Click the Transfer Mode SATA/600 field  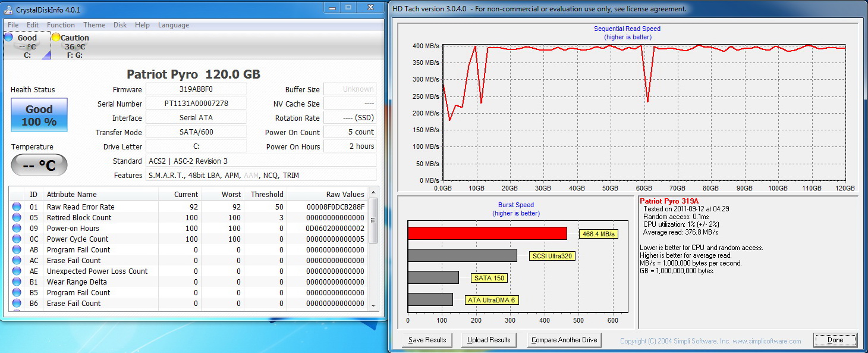pos(196,132)
